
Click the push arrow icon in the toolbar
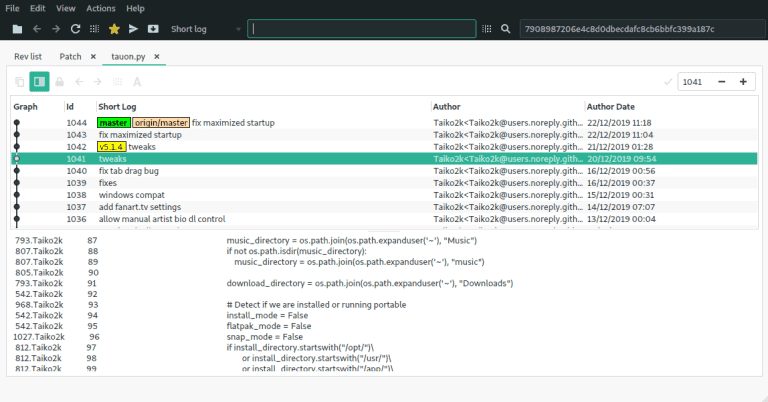[x=133, y=30]
